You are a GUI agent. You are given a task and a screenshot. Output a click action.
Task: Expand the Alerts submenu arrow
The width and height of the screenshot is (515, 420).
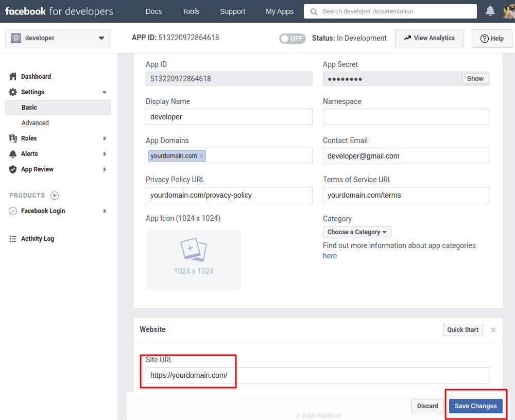tap(105, 154)
